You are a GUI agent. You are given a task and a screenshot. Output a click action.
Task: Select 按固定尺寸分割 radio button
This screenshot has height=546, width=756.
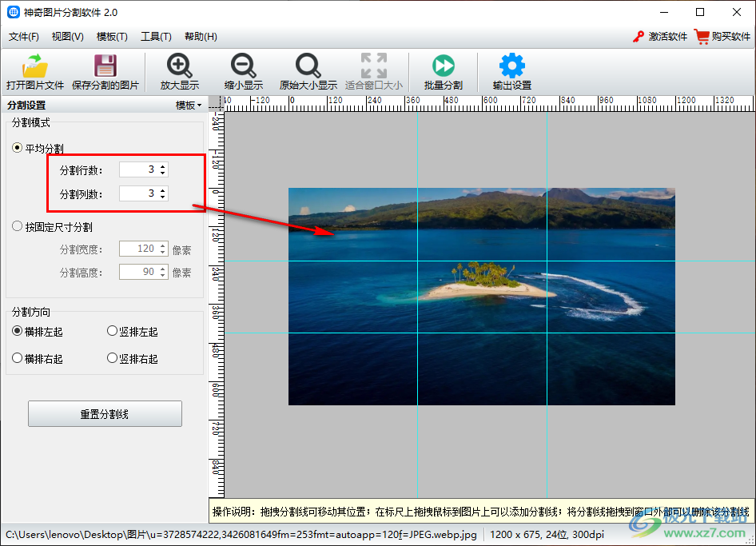pyautogui.click(x=17, y=226)
